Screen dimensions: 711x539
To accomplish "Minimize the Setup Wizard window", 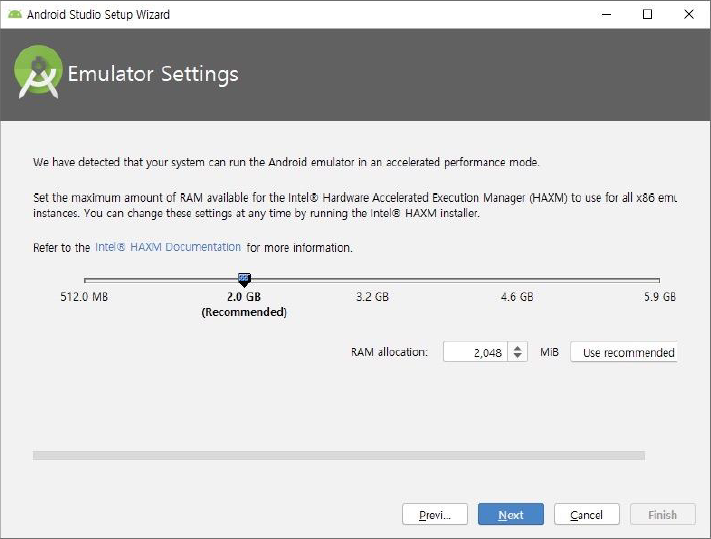I will pyautogui.click(x=606, y=15).
